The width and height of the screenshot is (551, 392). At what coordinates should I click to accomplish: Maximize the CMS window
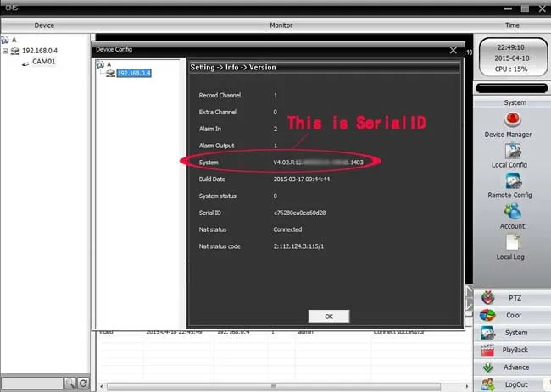[x=525, y=8]
